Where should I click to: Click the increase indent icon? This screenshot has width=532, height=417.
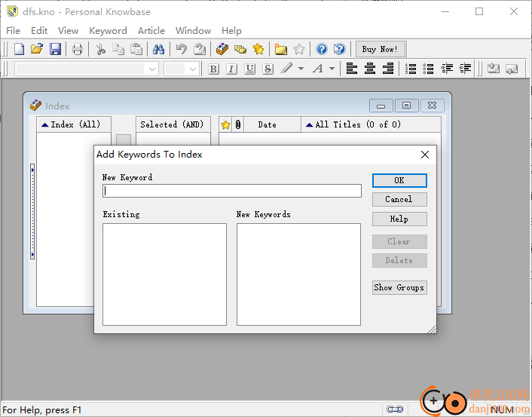pyautogui.click(x=465, y=69)
